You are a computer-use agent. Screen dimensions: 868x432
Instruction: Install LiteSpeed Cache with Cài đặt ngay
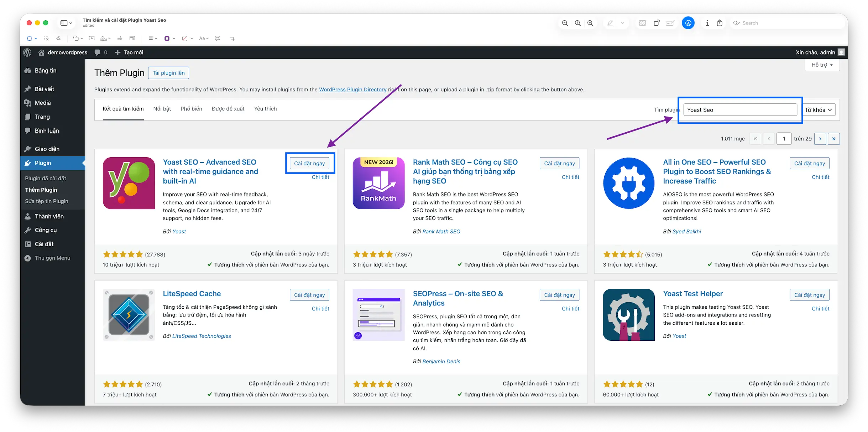tap(309, 295)
